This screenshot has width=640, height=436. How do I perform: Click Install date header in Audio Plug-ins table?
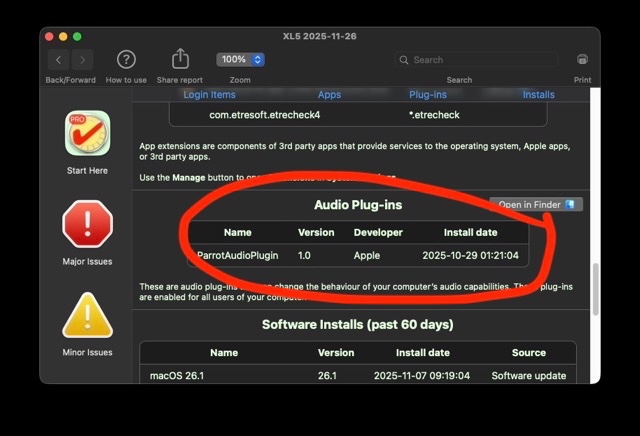[x=471, y=233]
